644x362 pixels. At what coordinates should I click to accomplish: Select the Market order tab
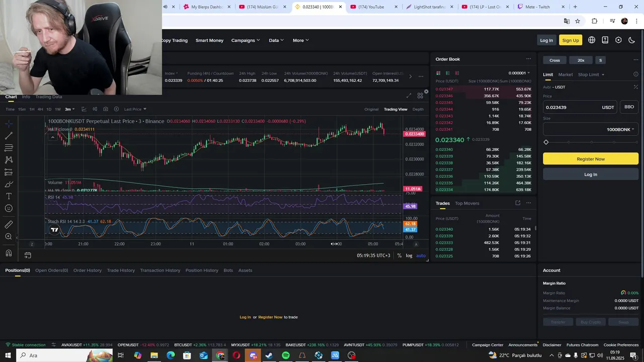(x=566, y=74)
